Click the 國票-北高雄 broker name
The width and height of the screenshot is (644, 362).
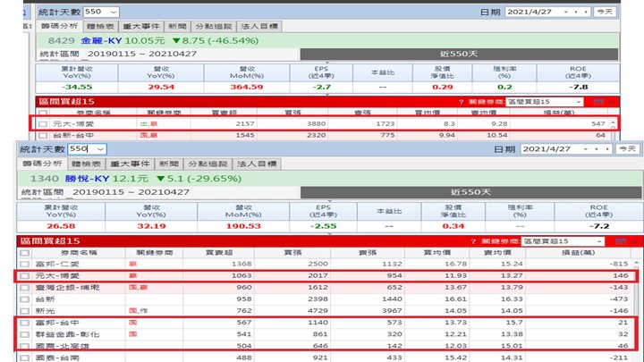[62, 346]
